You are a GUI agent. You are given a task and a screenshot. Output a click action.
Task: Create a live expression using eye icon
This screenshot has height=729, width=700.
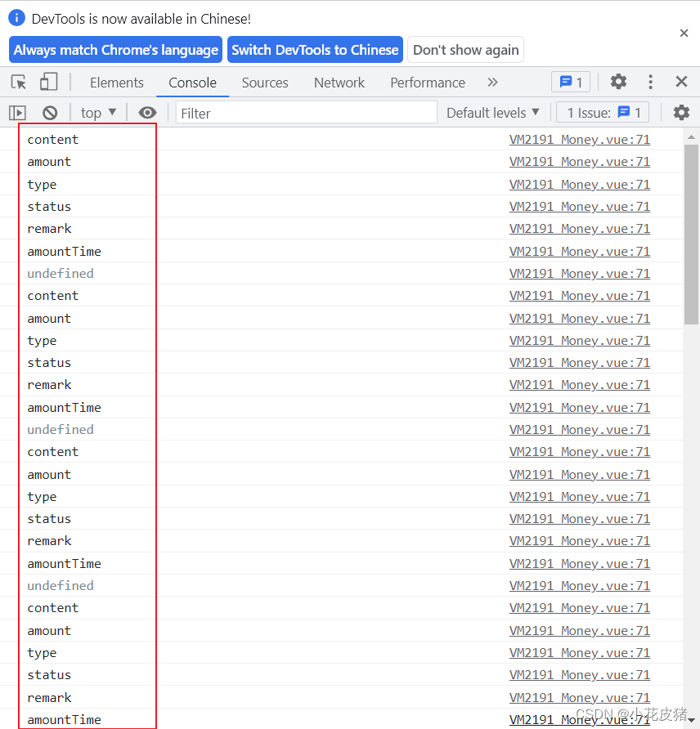(147, 113)
